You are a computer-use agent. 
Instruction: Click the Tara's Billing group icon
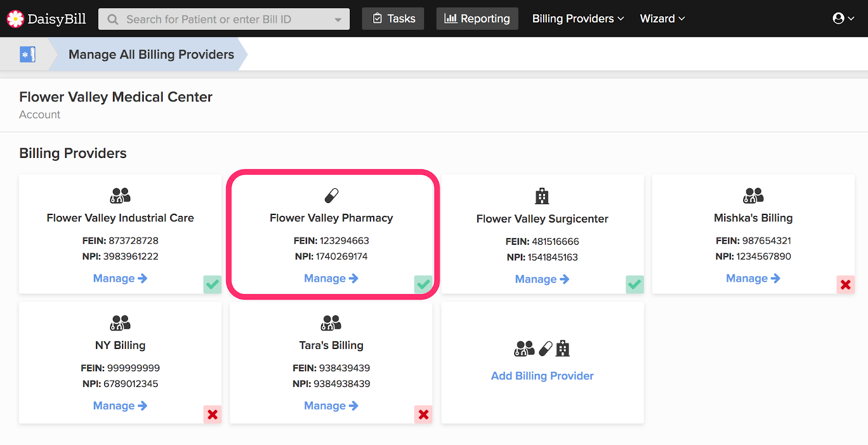pyautogui.click(x=331, y=323)
